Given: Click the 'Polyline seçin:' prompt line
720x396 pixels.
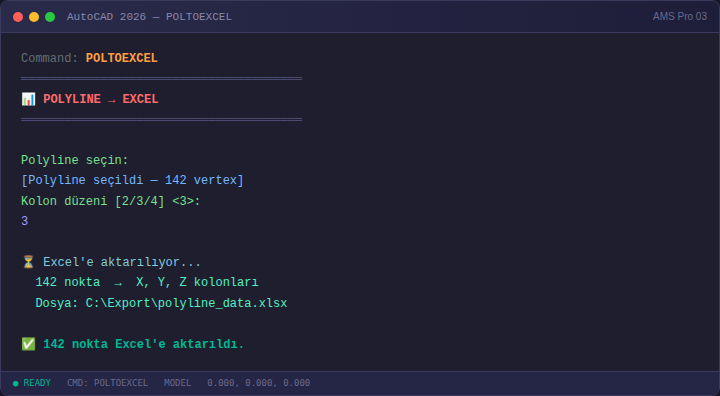Looking at the screenshot, I should click(74, 160).
